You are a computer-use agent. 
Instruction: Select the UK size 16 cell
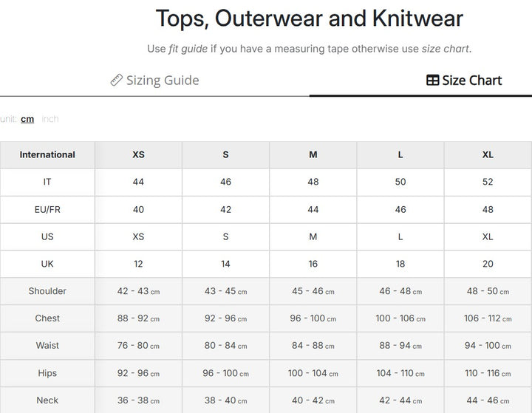click(x=313, y=264)
